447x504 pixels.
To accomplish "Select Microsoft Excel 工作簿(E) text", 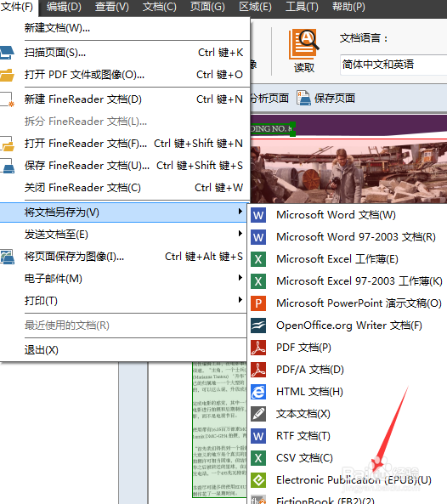I will coord(337,259).
